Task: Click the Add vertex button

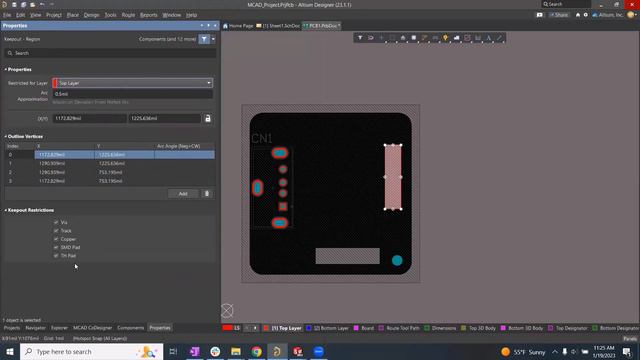Action: (183, 193)
